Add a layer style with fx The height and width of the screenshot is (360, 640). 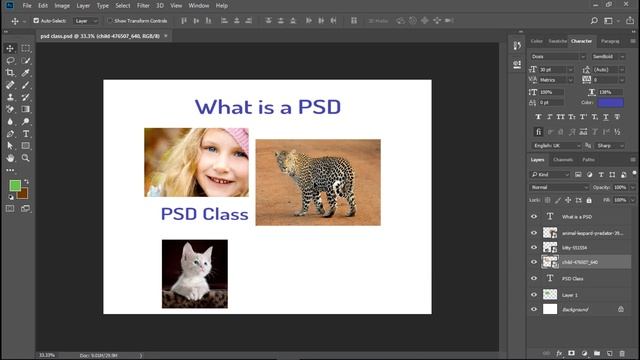[559, 353]
